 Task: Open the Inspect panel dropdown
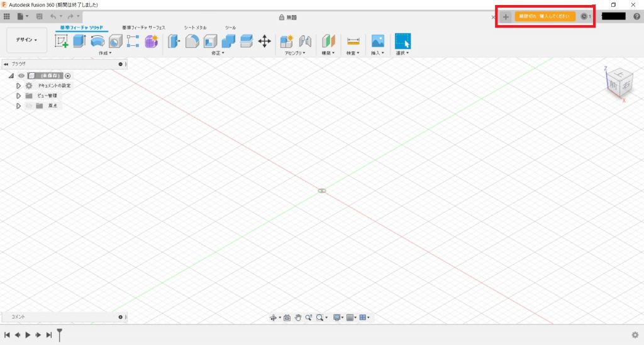[x=353, y=53]
